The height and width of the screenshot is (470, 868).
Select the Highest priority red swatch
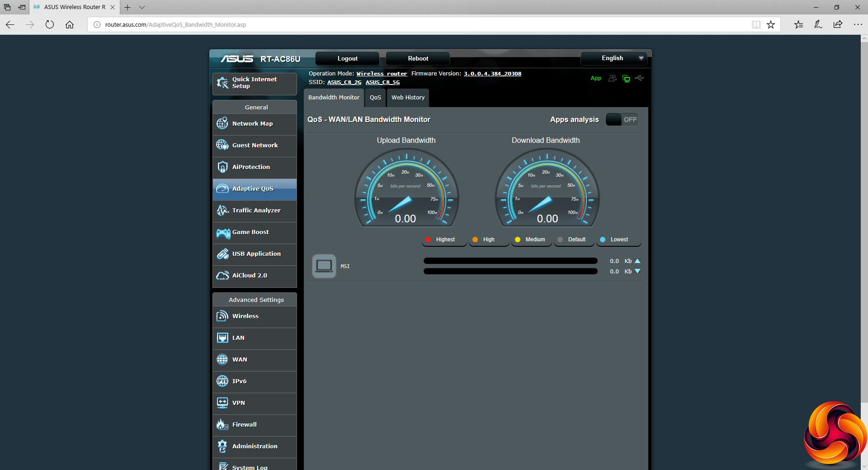[428, 240]
